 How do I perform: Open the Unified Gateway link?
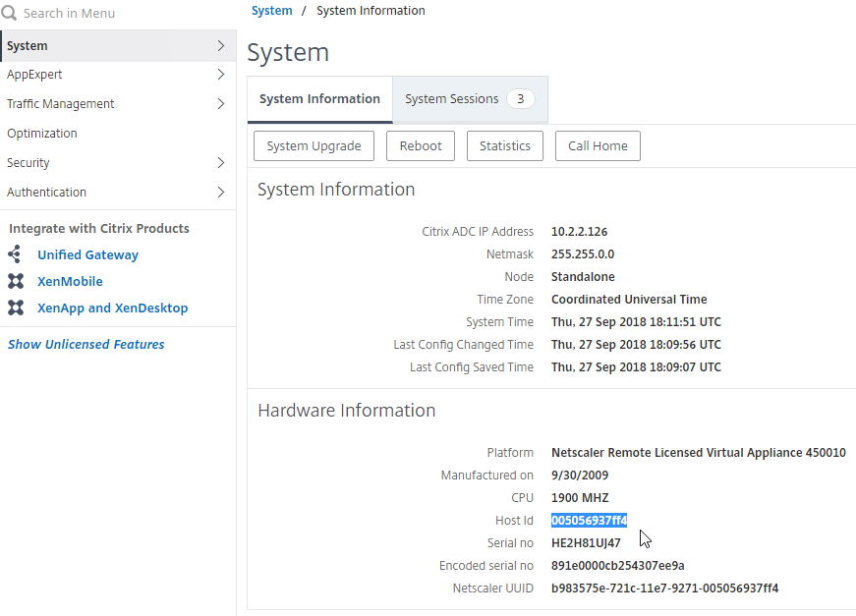[x=87, y=254]
